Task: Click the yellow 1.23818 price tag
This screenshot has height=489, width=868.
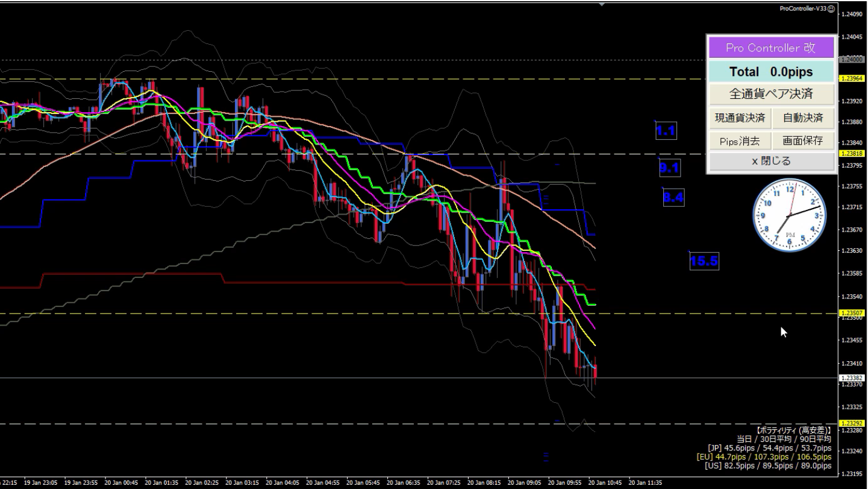Action: pyautogui.click(x=851, y=154)
